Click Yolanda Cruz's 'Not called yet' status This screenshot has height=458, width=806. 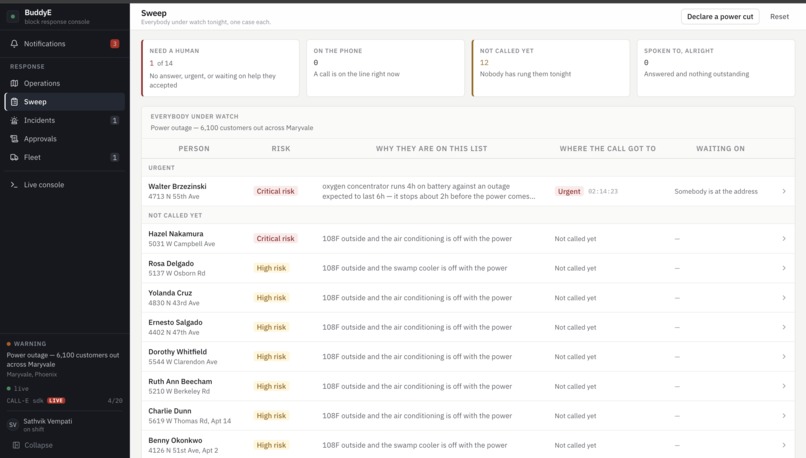pos(575,298)
